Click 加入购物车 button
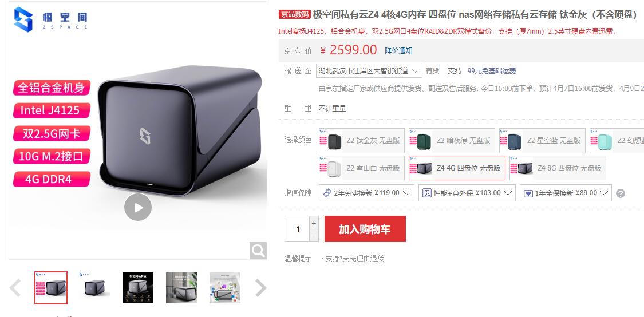This screenshot has height=317, width=644. pyautogui.click(x=365, y=229)
